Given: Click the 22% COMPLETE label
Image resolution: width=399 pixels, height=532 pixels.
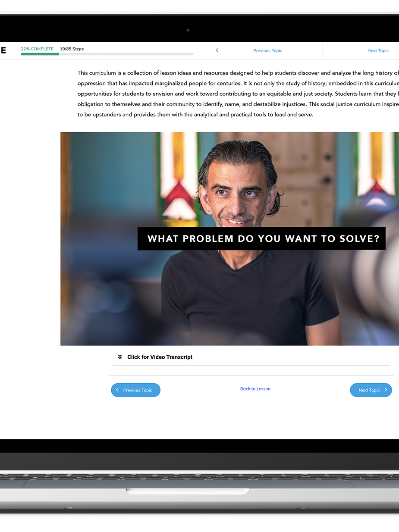Looking at the screenshot, I should click(x=37, y=49).
